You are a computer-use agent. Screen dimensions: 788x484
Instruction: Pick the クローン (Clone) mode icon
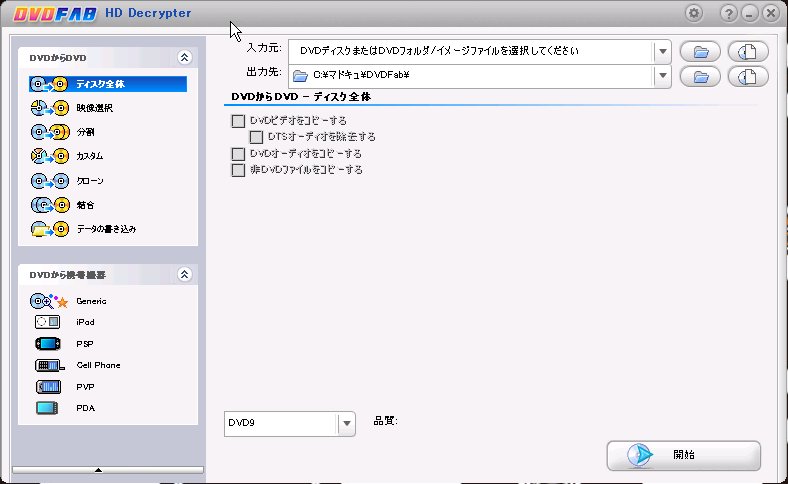coord(49,180)
